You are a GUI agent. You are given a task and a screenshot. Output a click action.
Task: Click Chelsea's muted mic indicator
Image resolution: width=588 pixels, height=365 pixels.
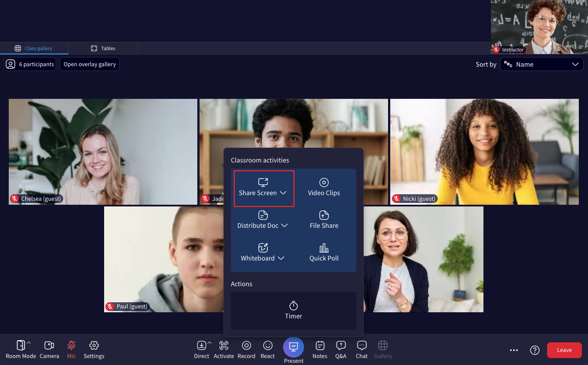click(14, 199)
